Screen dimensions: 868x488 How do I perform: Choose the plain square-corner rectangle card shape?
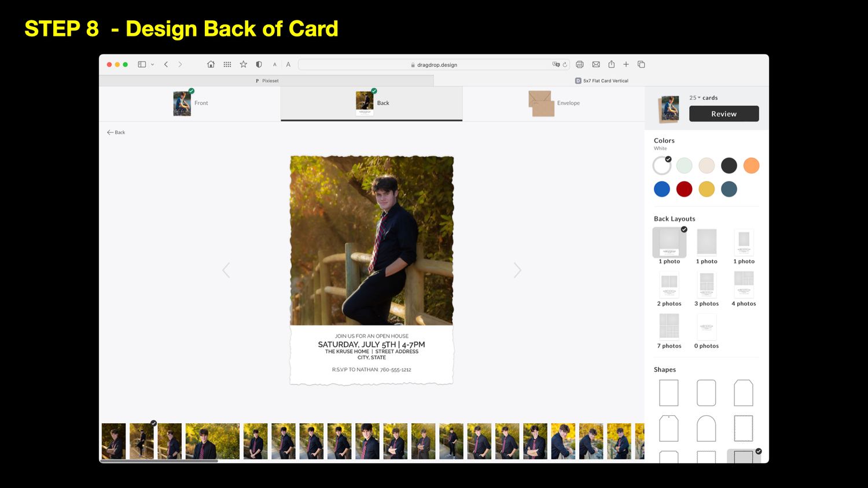(669, 393)
